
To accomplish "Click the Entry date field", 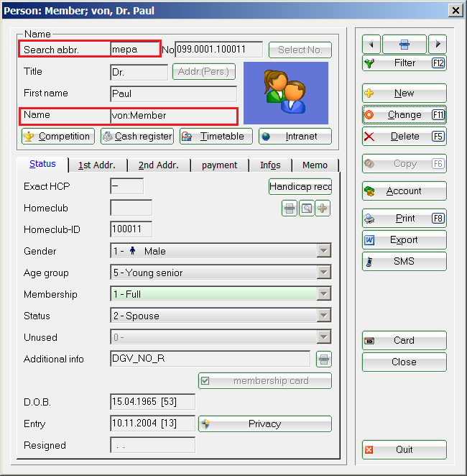I will pyautogui.click(x=153, y=424).
